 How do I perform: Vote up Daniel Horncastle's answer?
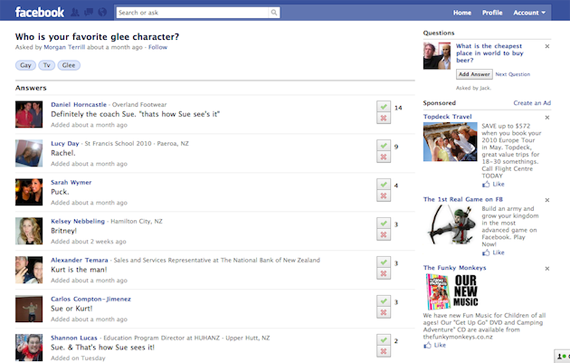pyautogui.click(x=384, y=106)
